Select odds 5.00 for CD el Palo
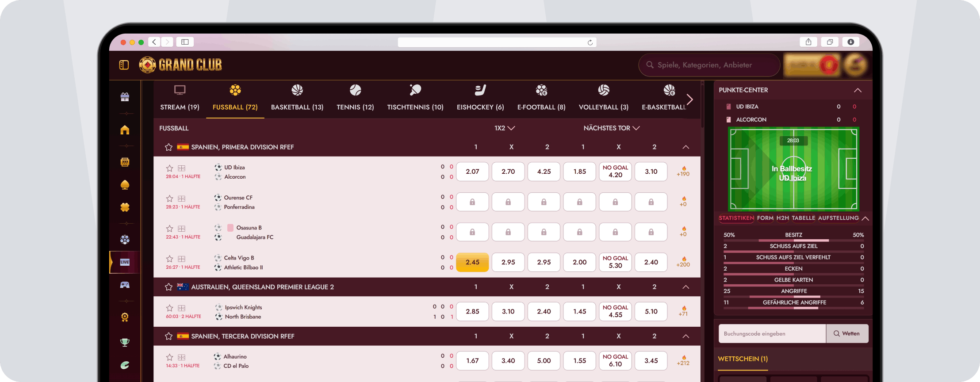 click(x=544, y=361)
